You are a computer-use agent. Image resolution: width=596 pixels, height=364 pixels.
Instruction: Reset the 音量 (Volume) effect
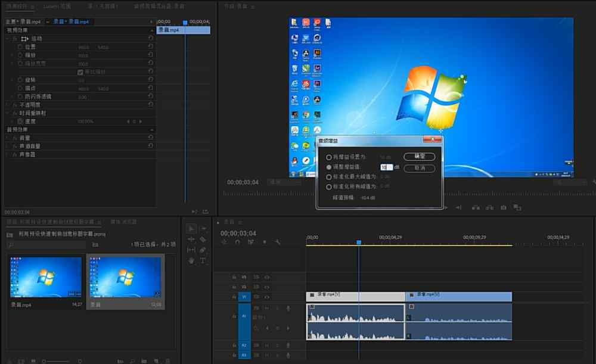point(151,138)
